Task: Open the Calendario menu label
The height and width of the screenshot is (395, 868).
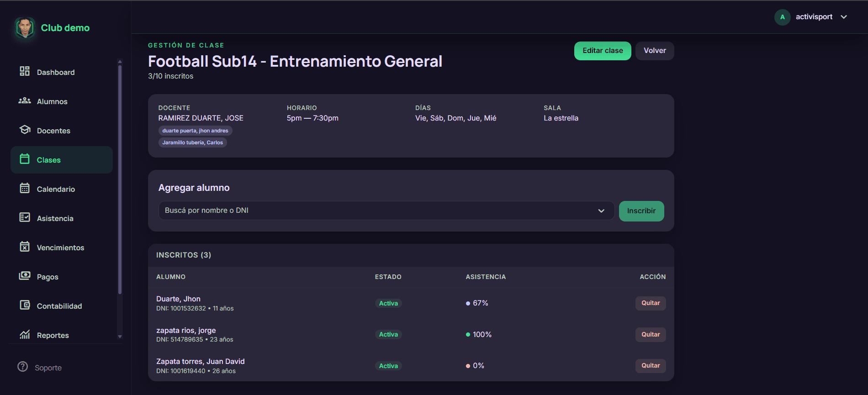Action: click(x=56, y=189)
